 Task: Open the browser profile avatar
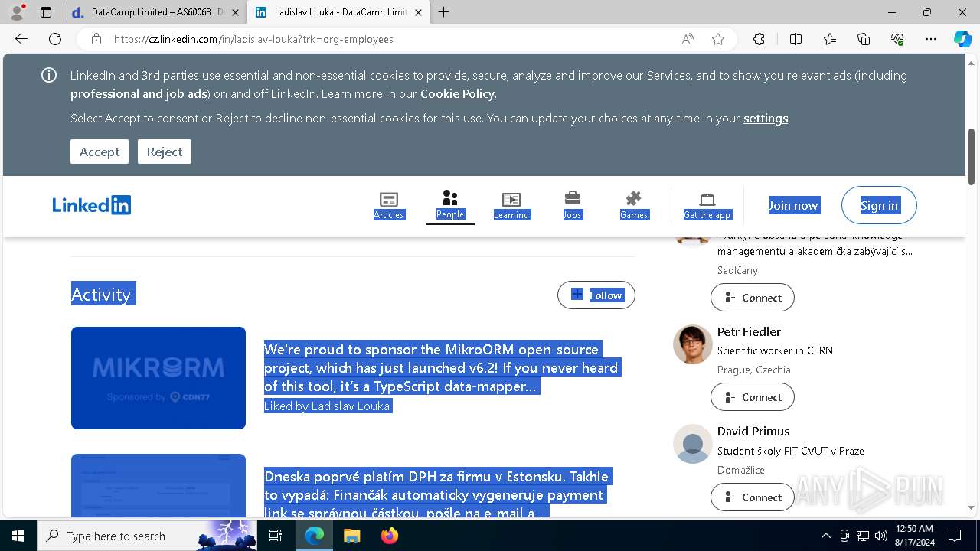point(17,12)
